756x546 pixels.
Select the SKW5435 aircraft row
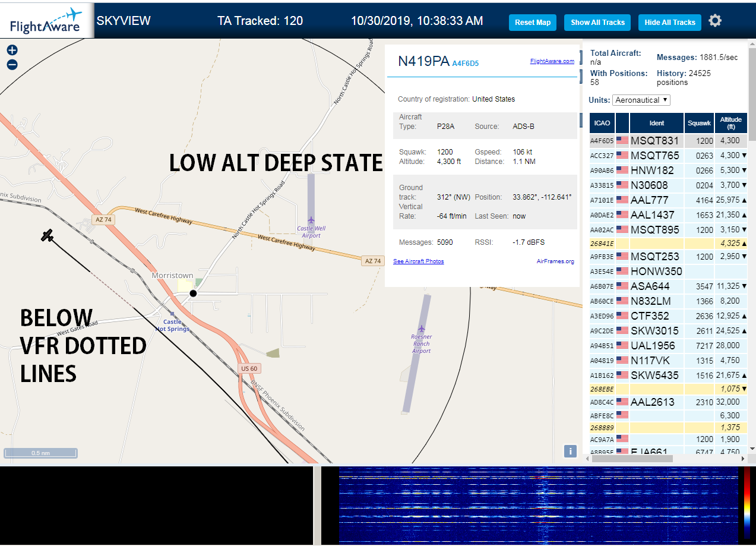(669, 375)
